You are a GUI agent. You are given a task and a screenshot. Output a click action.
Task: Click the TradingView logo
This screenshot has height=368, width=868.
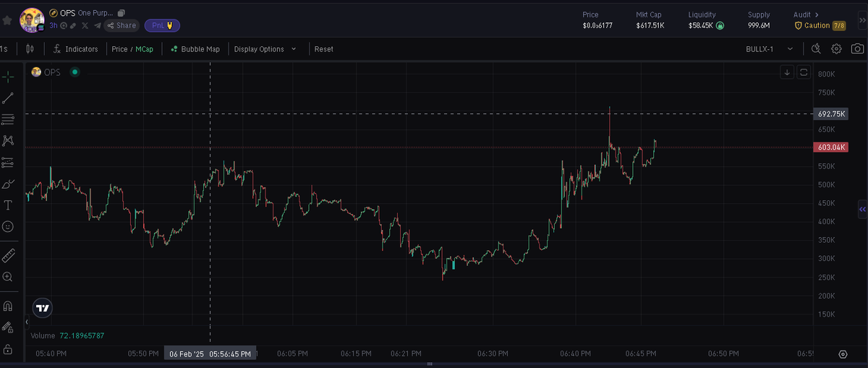click(43, 308)
